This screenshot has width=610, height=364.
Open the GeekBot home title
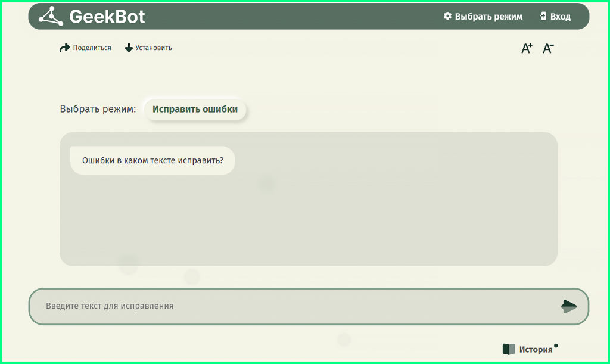(107, 16)
